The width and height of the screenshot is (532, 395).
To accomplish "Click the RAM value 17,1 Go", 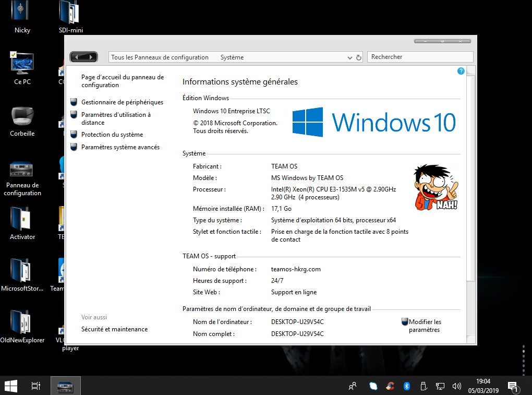I will click(281, 209).
